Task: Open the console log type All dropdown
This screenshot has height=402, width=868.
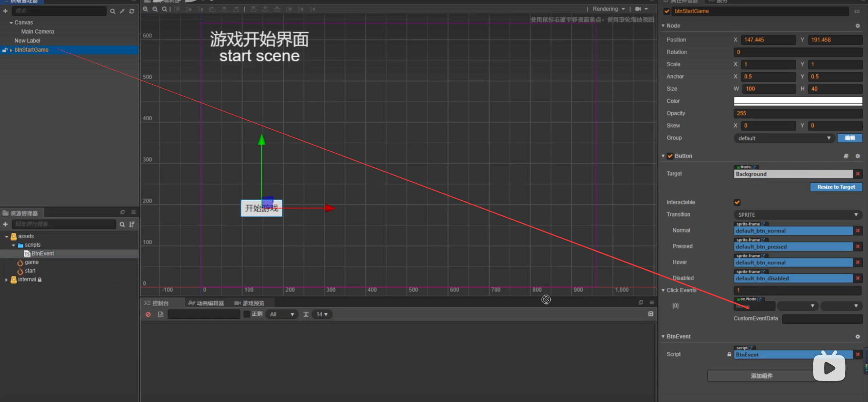Action: click(282, 314)
